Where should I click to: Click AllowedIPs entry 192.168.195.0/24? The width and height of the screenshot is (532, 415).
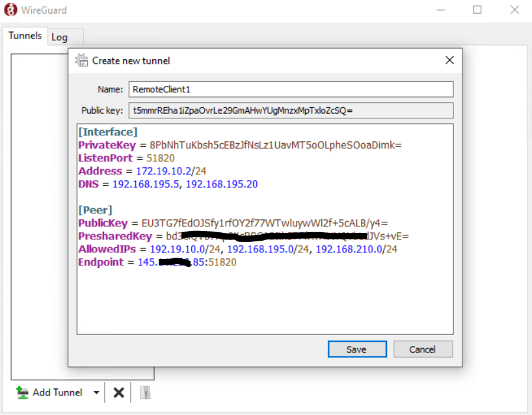(268, 249)
